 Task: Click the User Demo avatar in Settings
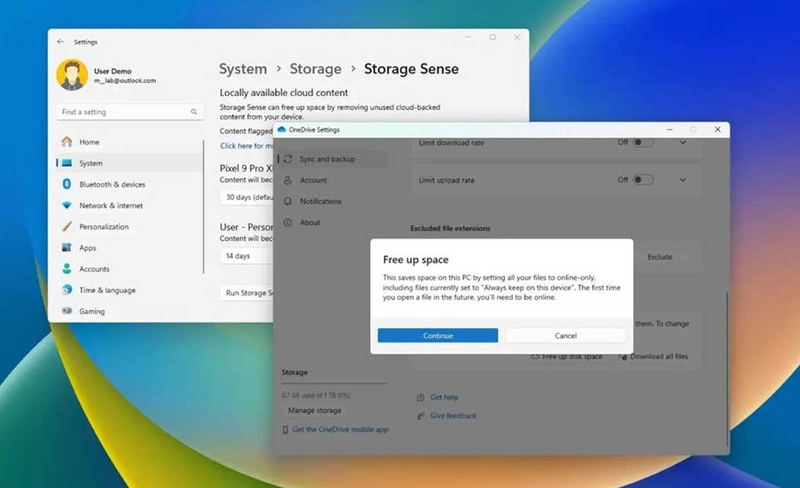72,75
